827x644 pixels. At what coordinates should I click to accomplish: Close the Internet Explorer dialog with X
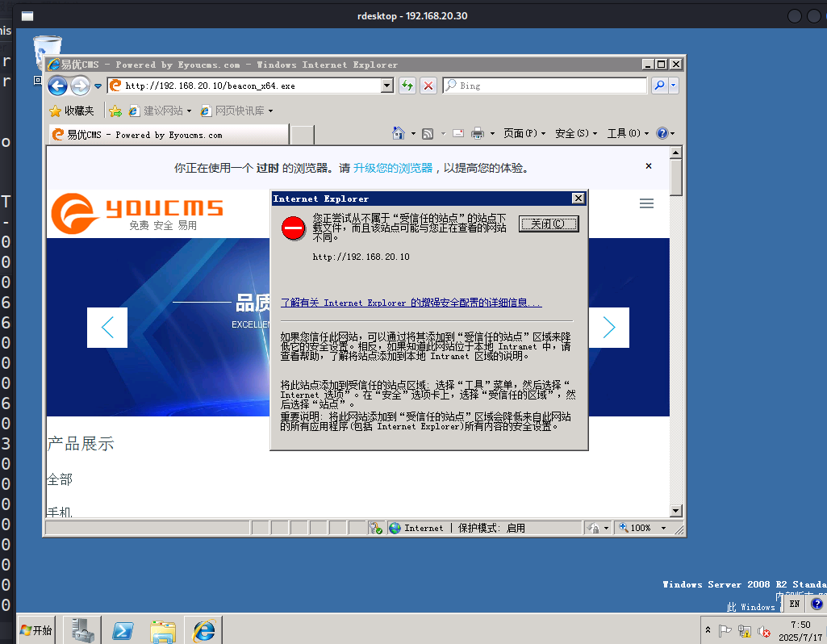[x=578, y=199]
